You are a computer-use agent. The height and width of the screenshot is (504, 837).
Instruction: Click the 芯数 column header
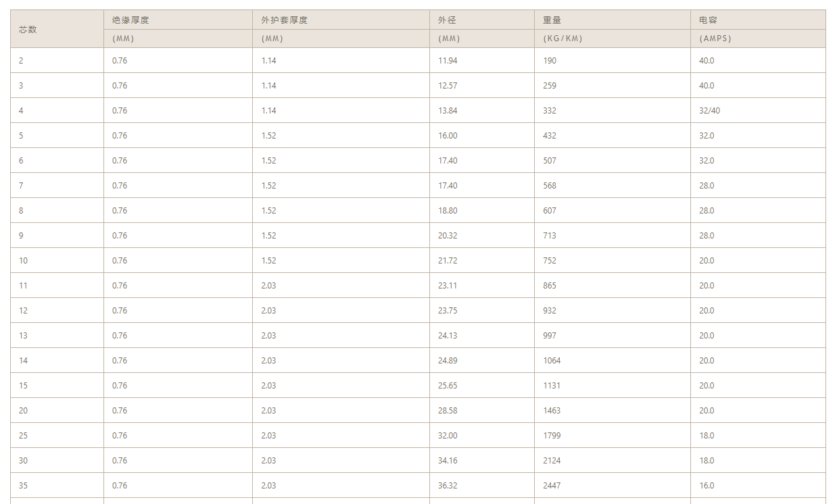coord(28,29)
